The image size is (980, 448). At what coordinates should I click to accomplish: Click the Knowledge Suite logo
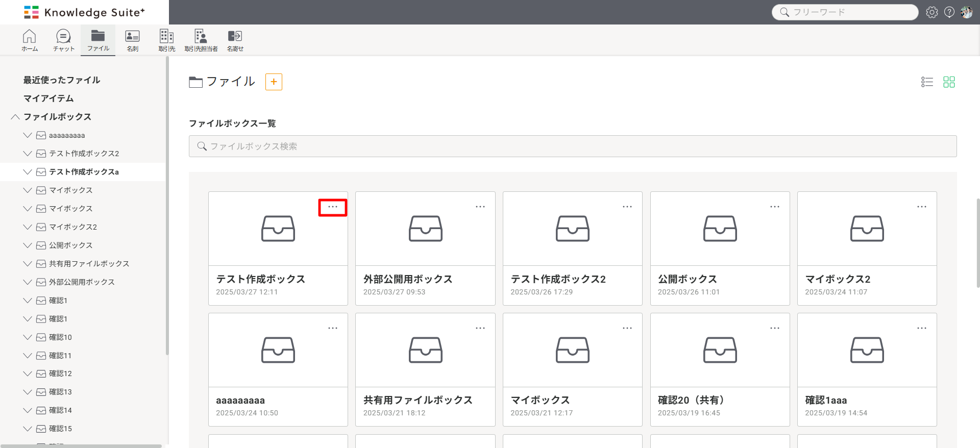point(85,12)
